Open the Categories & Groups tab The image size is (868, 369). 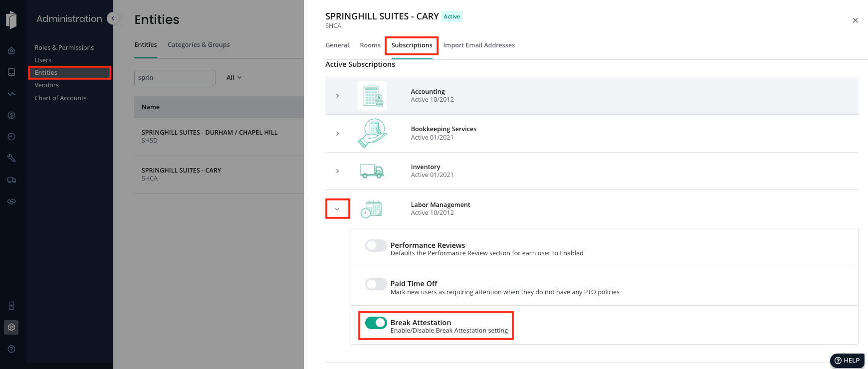(x=199, y=45)
